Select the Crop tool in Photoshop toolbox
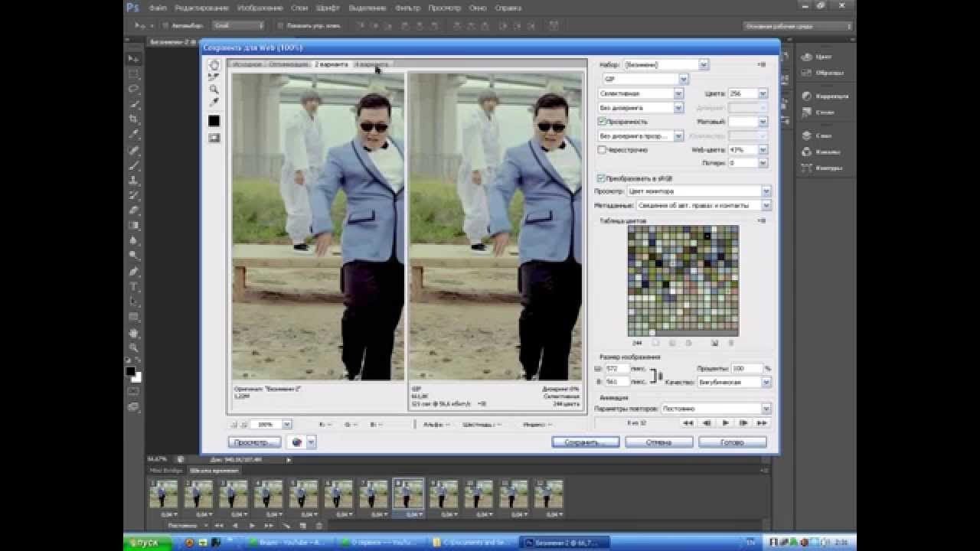This screenshot has width=980, height=551. click(134, 119)
